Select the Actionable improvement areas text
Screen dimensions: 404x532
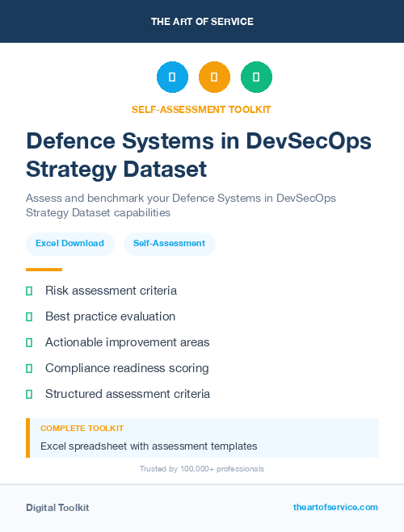coord(128,342)
